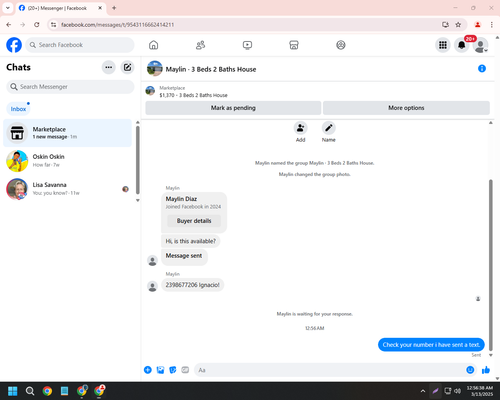Click the Maylin Diaz profile name
This screenshot has height=400, width=500.
181,199
